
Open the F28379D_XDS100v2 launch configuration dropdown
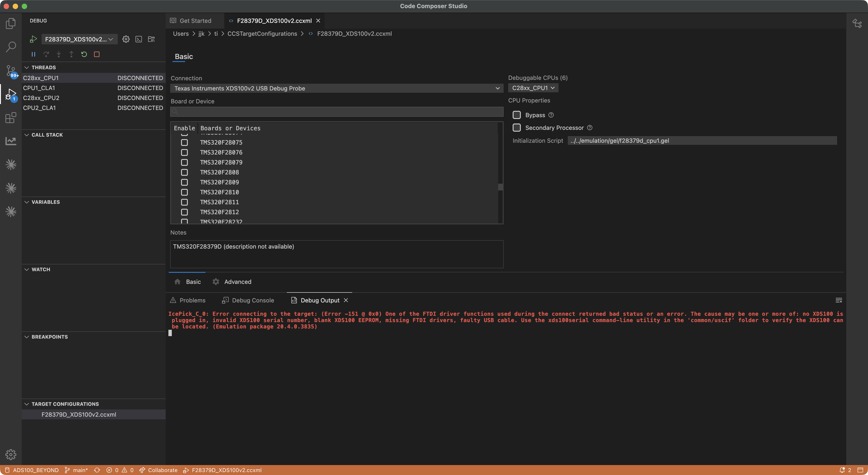pyautogui.click(x=79, y=39)
